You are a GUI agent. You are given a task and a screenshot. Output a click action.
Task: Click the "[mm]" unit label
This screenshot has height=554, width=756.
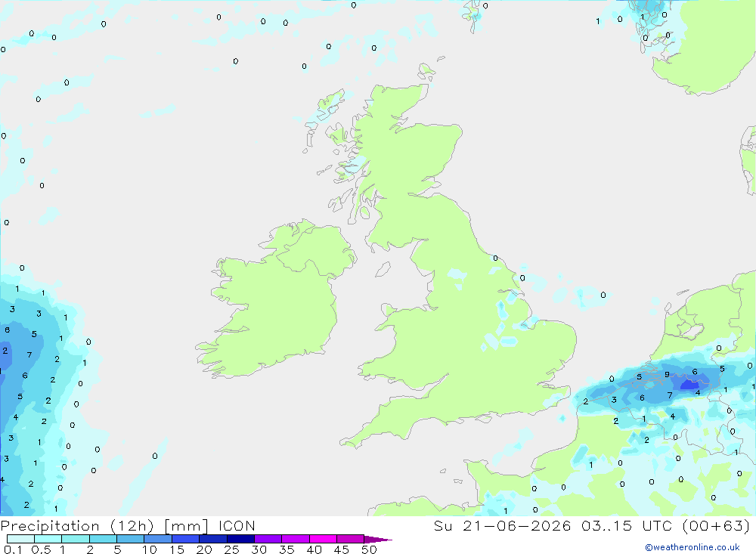coord(186,525)
